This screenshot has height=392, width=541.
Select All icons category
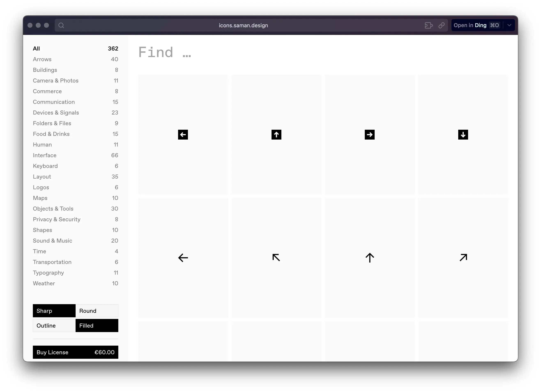pos(36,48)
